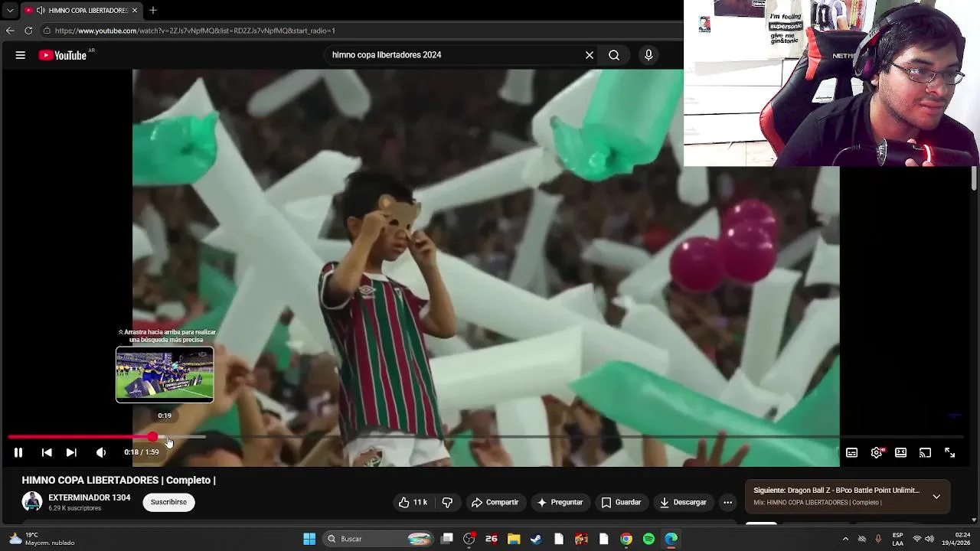This screenshot has width=980, height=551.
Task: Open the EXTERMINADOR 1304 channel name link
Action: click(90, 497)
